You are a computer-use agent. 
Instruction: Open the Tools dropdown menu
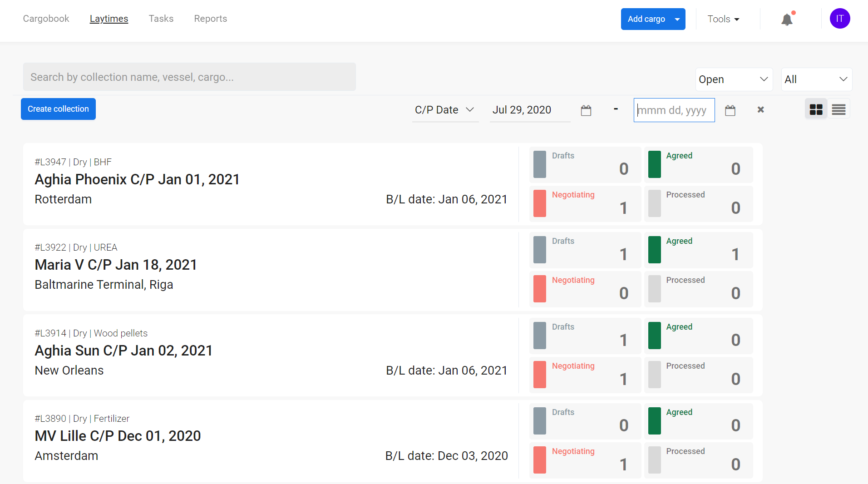pyautogui.click(x=723, y=19)
